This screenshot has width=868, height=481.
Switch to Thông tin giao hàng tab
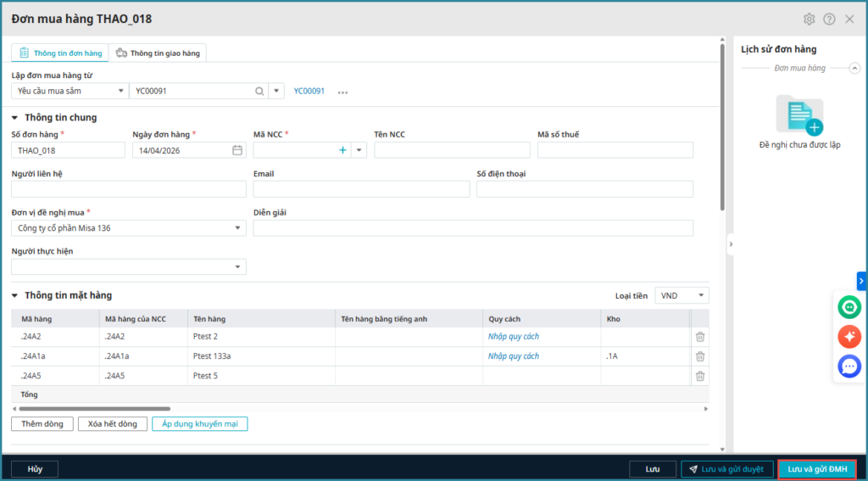point(158,53)
